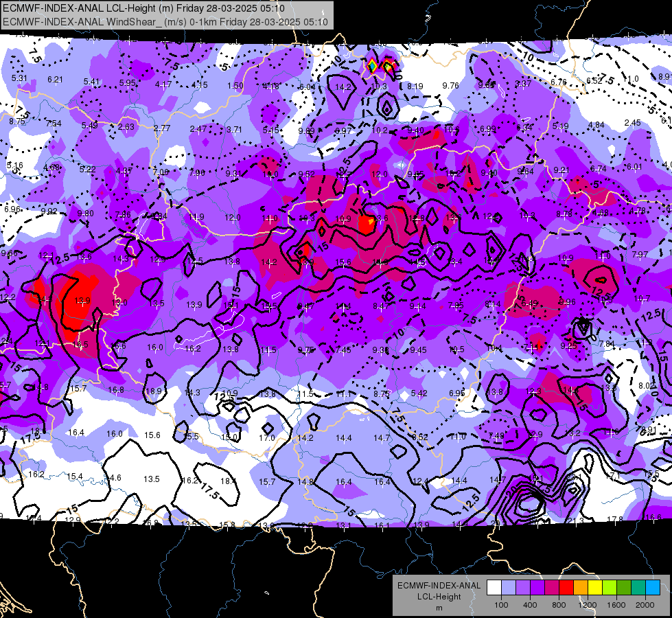Click the legend tick value '1600'
Image resolution: width=672 pixels, height=618 pixels.
point(616,605)
